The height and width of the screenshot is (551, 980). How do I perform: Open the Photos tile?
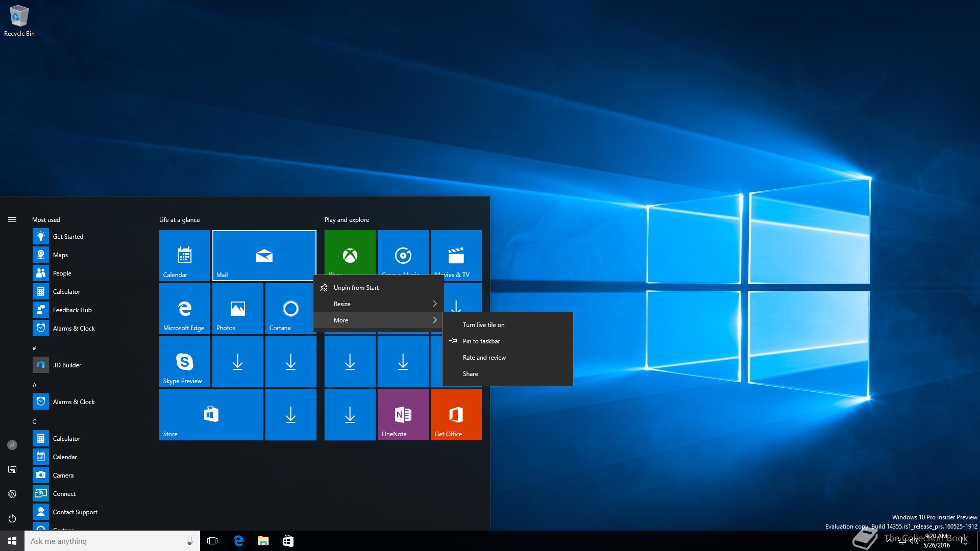[x=237, y=308]
